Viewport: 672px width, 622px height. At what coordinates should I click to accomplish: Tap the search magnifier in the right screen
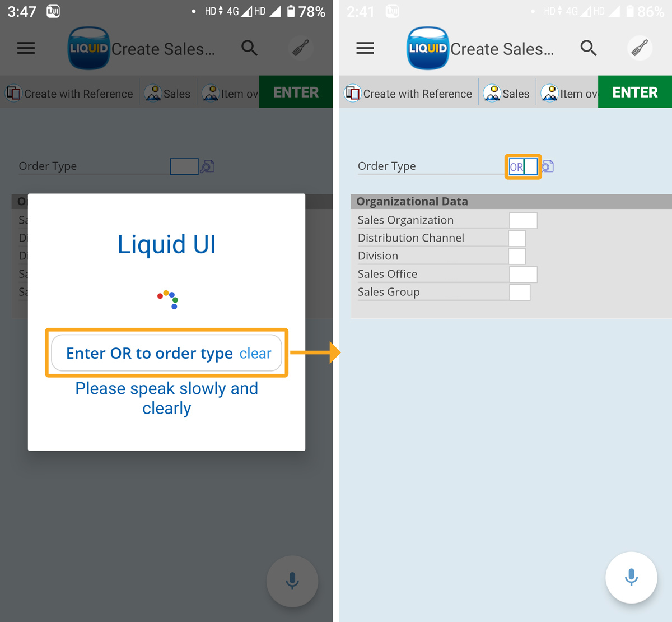tap(588, 48)
